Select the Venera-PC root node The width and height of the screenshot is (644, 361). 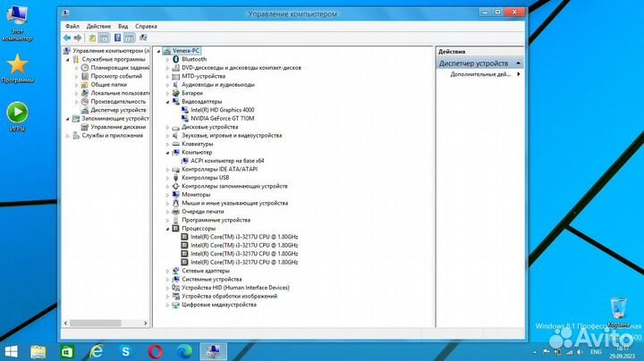[186, 51]
